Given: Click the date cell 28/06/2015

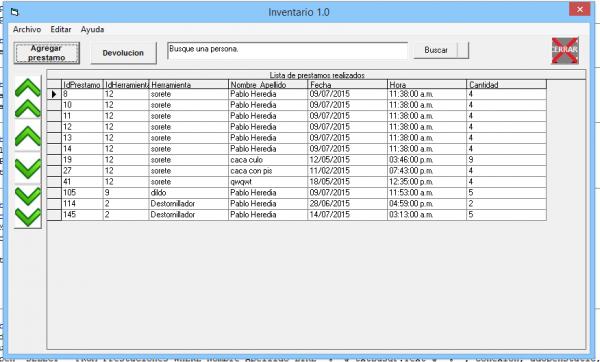Looking at the screenshot, I should pyautogui.click(x=347, y=204).
